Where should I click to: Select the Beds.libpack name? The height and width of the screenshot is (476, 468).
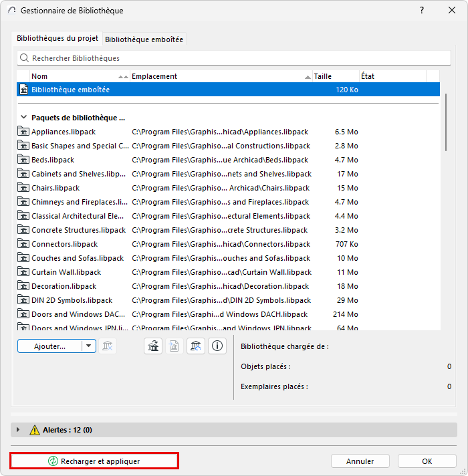(53, 160)
